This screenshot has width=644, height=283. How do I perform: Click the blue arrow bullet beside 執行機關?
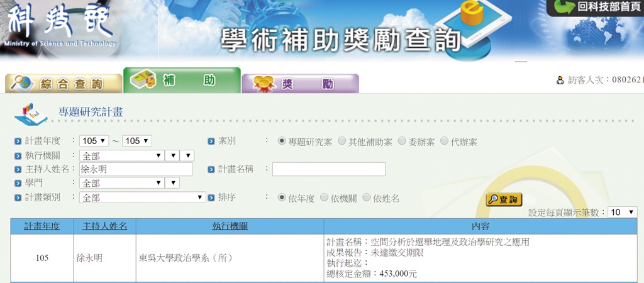pyautogui.click(x=18, y=156)
